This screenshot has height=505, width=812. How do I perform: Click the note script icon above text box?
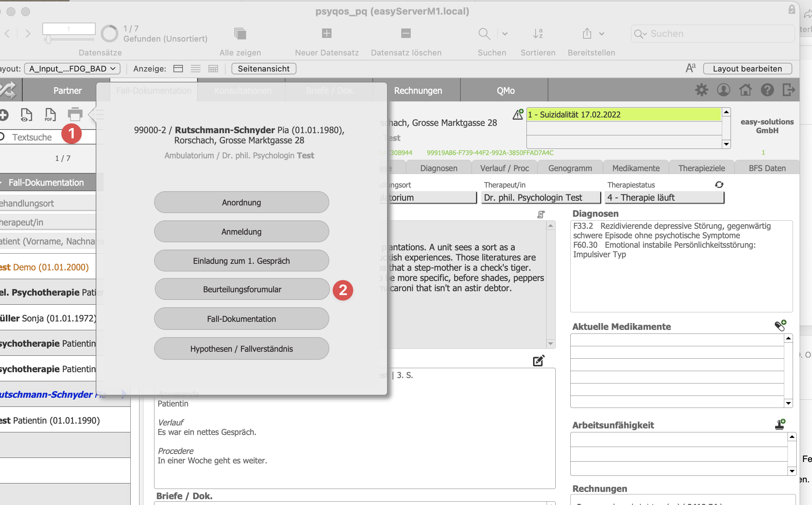pyautogui.click(x=541, y=215)
